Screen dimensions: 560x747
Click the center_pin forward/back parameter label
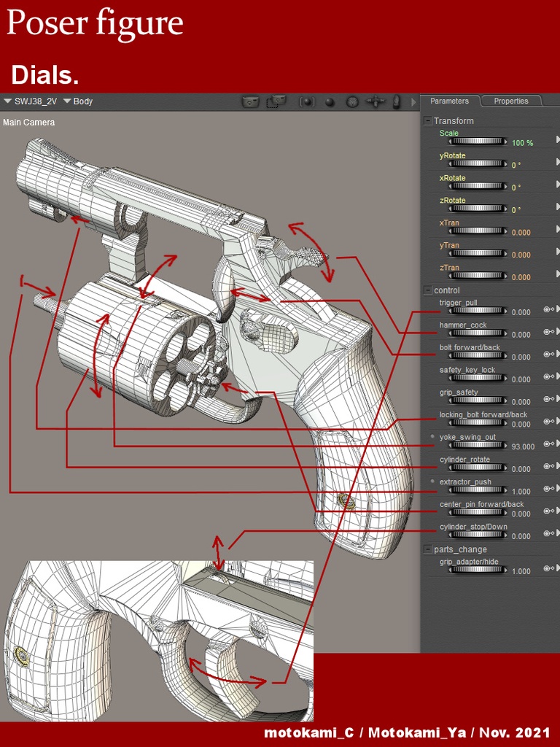click(481, 504)
